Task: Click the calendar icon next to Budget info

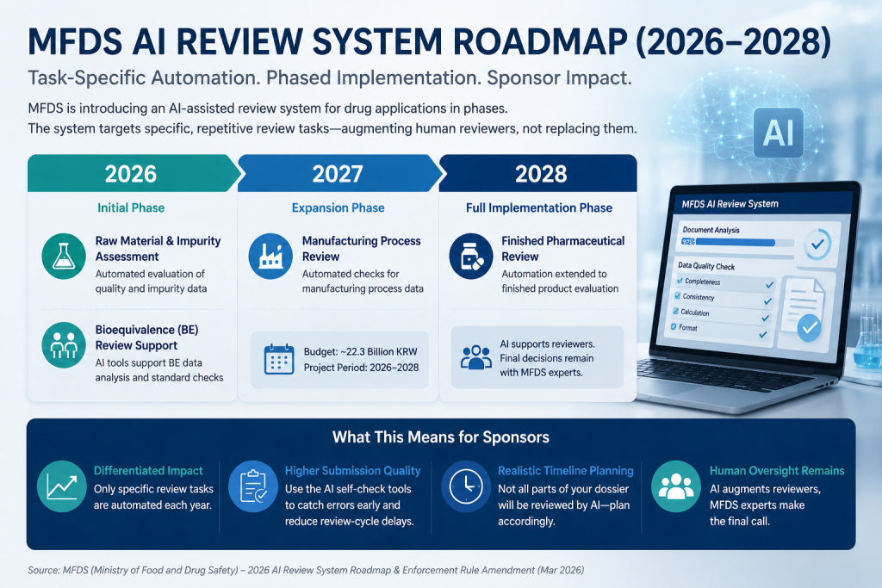Action: 279,359
